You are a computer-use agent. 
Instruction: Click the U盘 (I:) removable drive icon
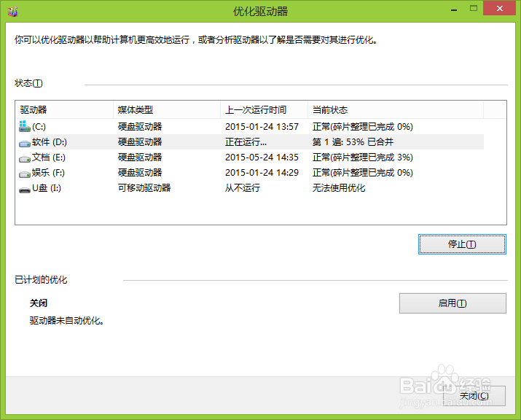pos(25,190)
